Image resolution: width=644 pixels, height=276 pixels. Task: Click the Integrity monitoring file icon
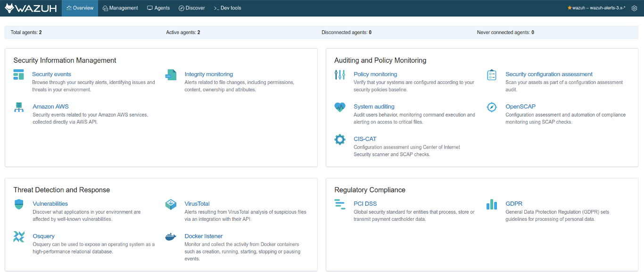point(171,75)
